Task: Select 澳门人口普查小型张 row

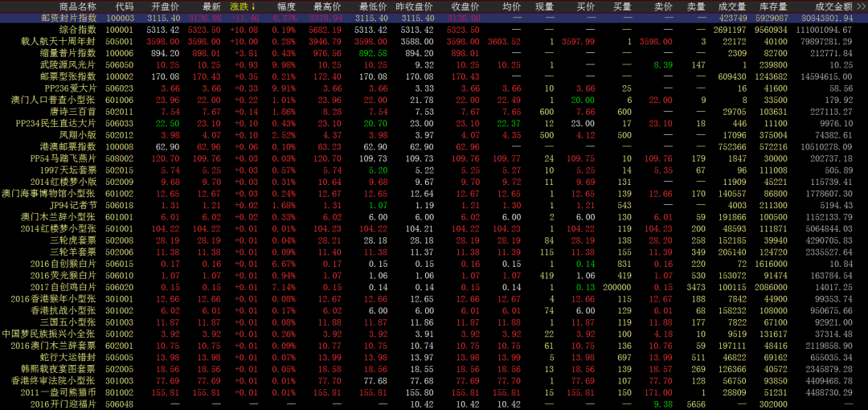Action: [x=434, y=100]
